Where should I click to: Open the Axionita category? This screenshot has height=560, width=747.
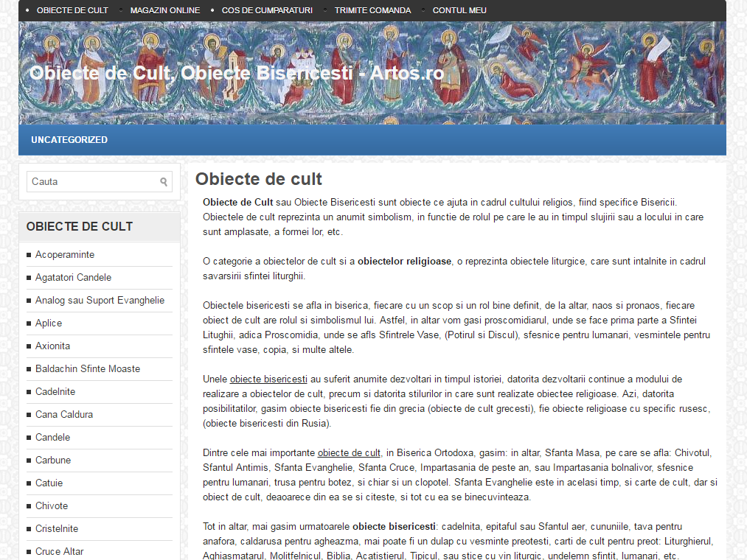pyautogui.click(x=53, y=346)
